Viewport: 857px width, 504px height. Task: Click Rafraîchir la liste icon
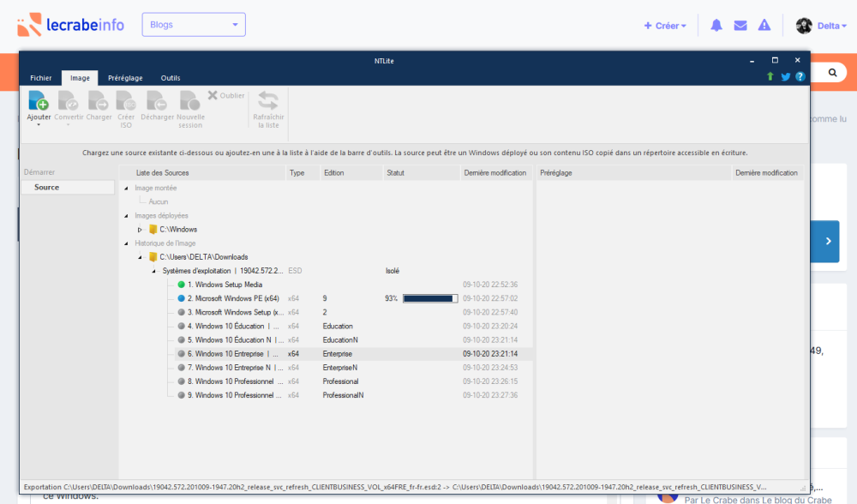point(268,100)
